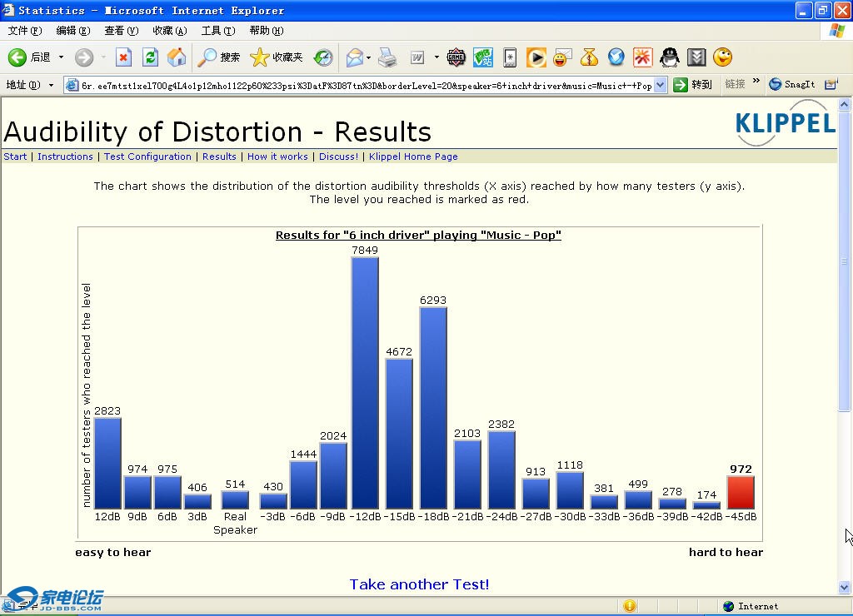Go to Home page icon

tap(177, 57)
